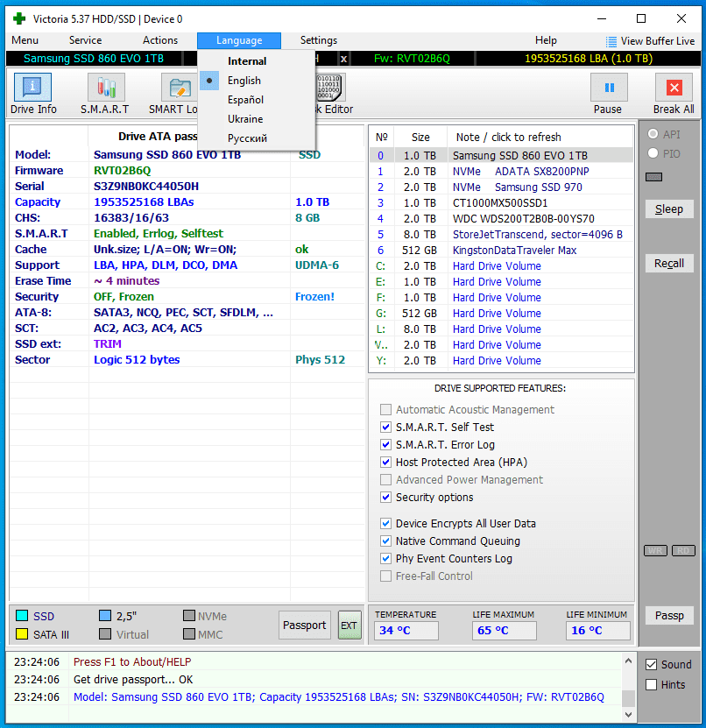Select drive 5 StoreJetTranscend row

[501, 235]
